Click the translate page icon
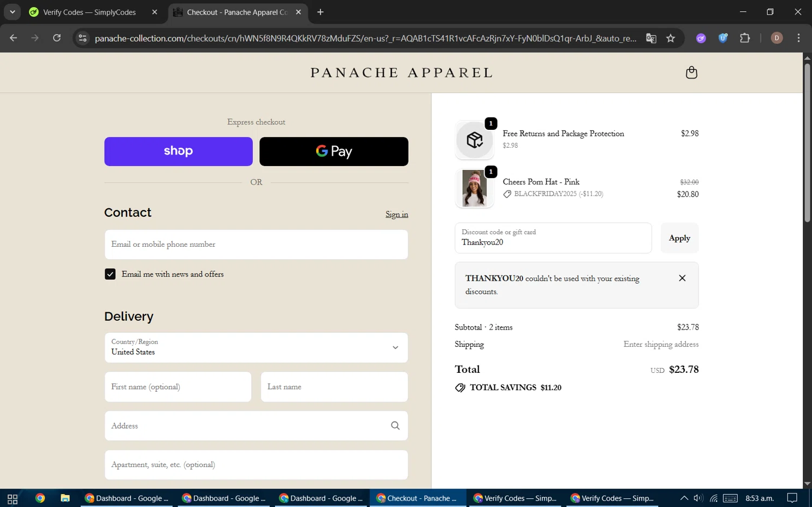The height and width of the screenshot is (507, 812). point(651,38)
